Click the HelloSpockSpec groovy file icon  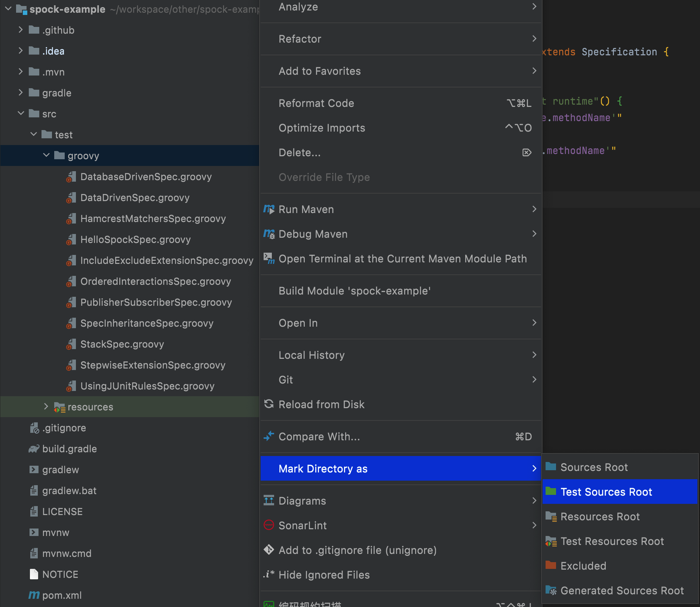(x=71, y=240)
